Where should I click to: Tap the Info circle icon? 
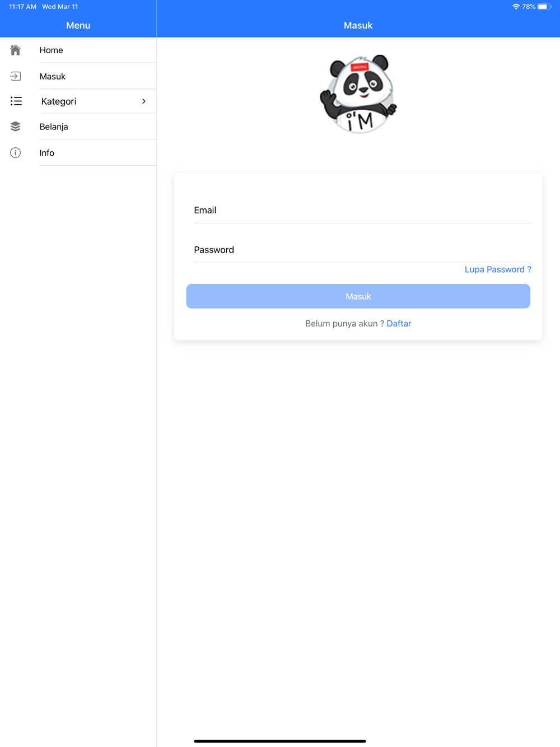pyautogui.click(x=16, y=153)
